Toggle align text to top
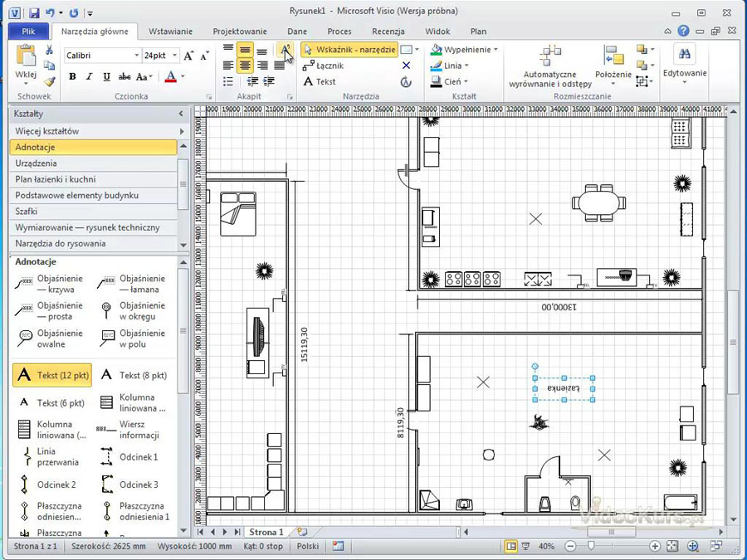 pos(228,50)
